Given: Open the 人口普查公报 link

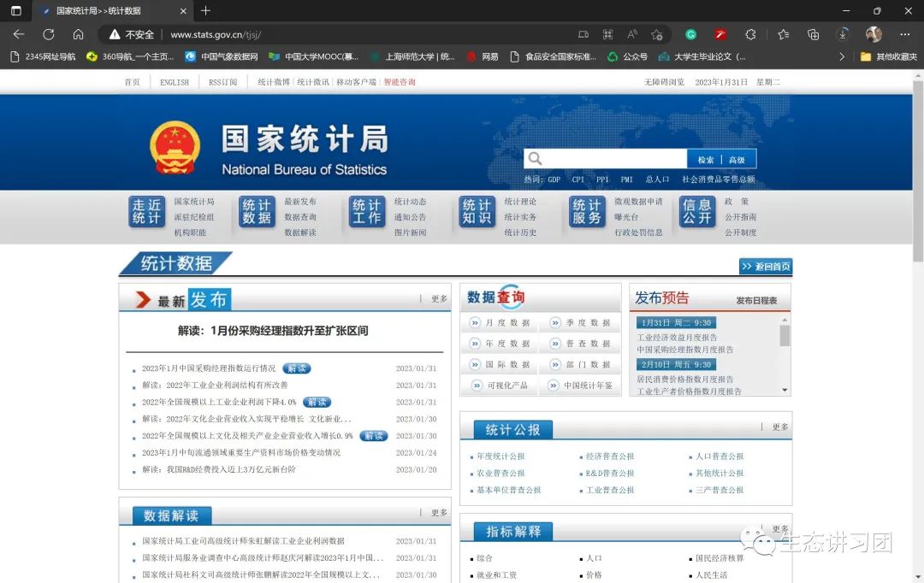Looking at the screenshot, I should pyautogui.click(x=719, y=456).
